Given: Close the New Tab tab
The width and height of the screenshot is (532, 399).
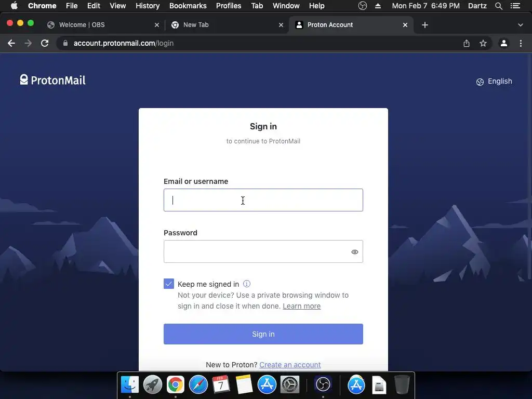Looking at the screenshot, I should click(x=281, y=25).
